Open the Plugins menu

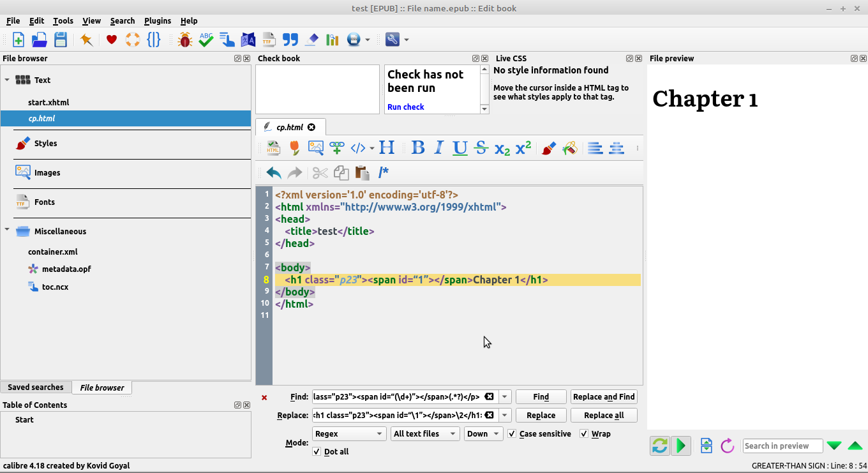pos(157,20)
